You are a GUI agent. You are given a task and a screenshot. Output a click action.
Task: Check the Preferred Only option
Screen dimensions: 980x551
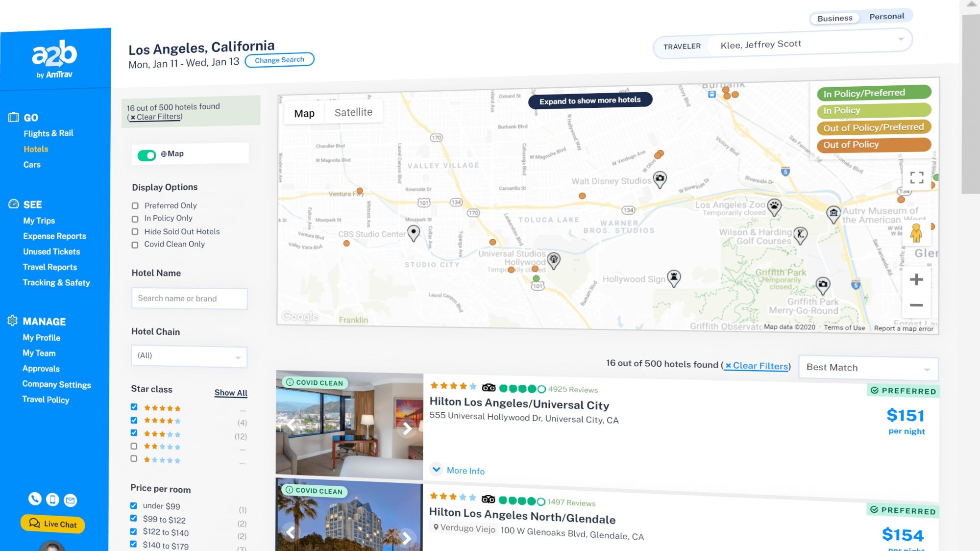click(x=135, y=206)
